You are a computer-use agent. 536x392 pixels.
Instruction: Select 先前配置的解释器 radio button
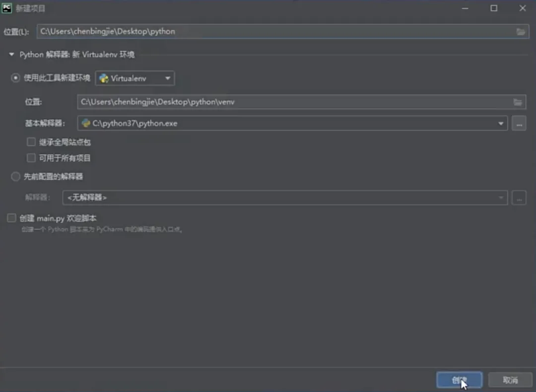tap(15, 176)
